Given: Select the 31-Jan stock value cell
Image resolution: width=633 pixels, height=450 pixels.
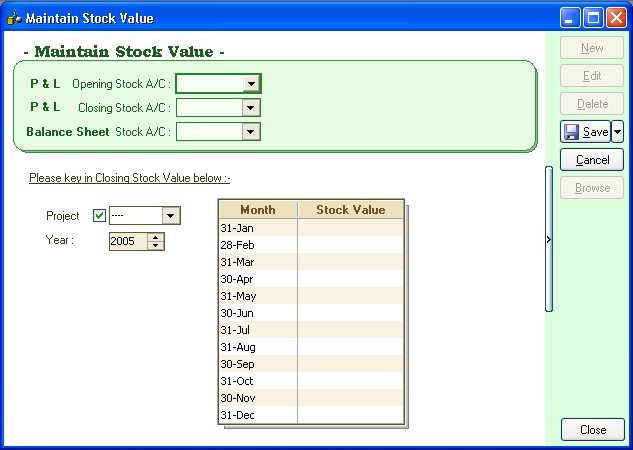Looking at the screenshot, I should click(x=350, y=228).
